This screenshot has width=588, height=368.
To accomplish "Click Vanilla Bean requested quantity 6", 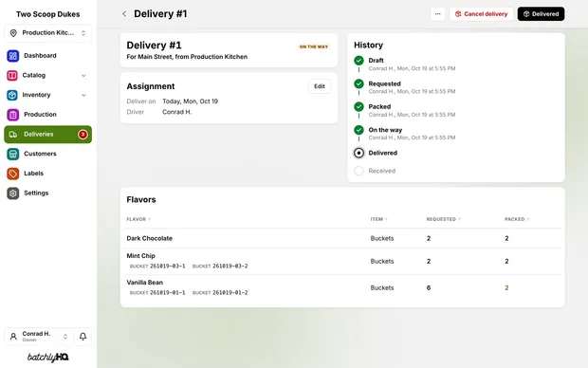I will (429, 288).
